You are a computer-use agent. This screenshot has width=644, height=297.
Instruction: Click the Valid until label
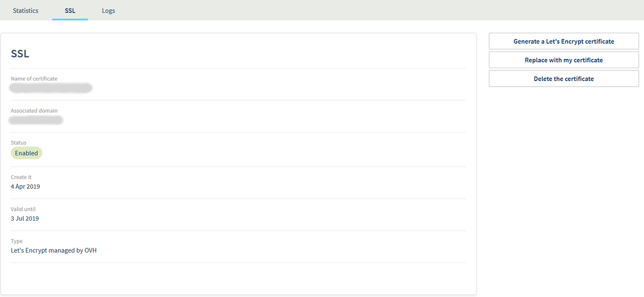23,209
